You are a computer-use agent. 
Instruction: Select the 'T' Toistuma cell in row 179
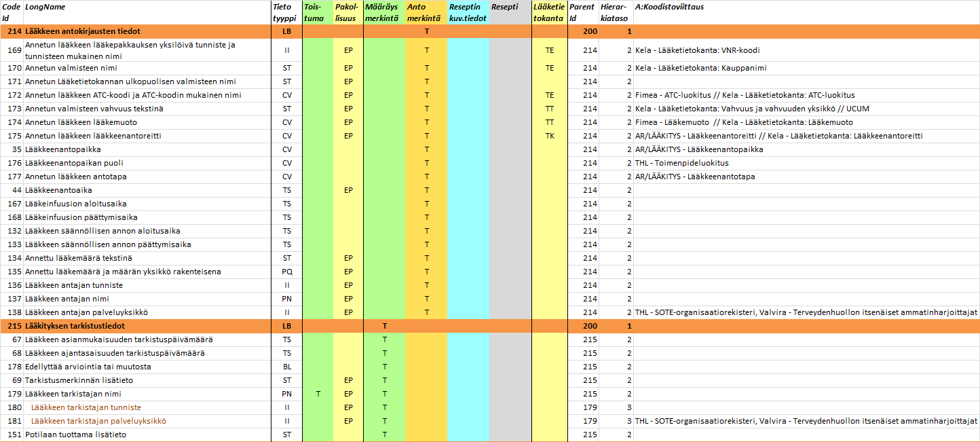click(318, 394)
